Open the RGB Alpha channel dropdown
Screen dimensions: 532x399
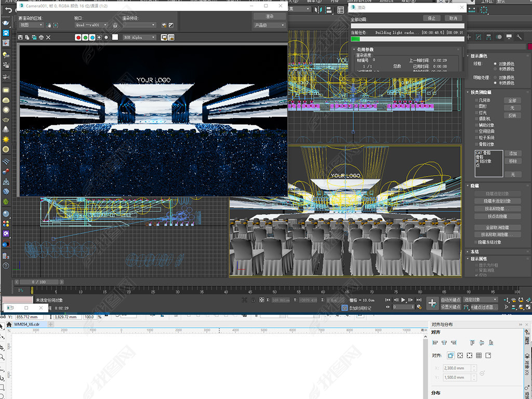(139, 37)
